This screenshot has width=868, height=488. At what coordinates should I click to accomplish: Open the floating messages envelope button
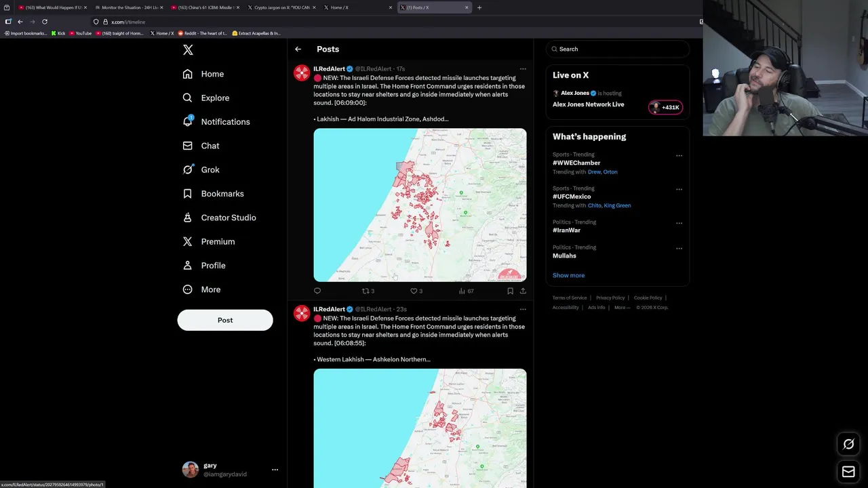(848, 472)
